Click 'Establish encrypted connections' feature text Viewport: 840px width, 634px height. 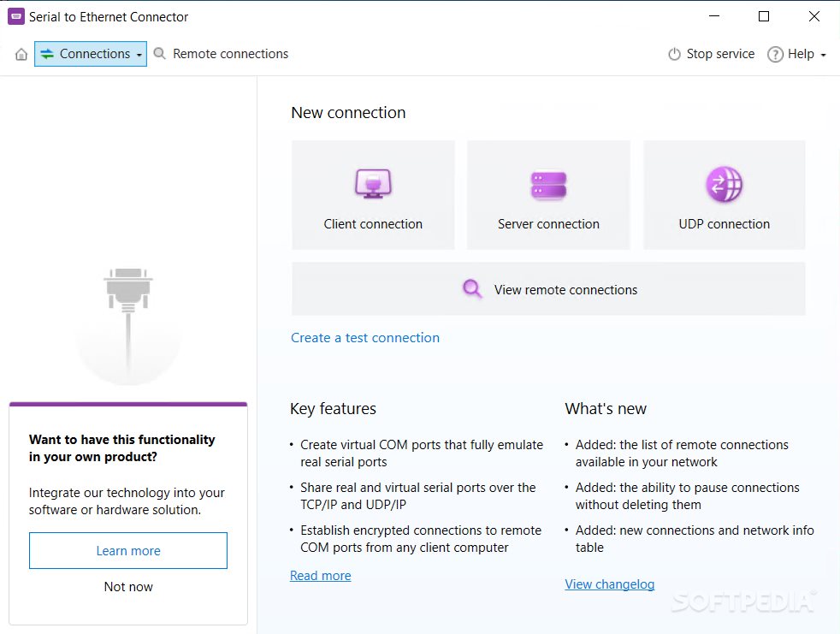tap(421, 539)
